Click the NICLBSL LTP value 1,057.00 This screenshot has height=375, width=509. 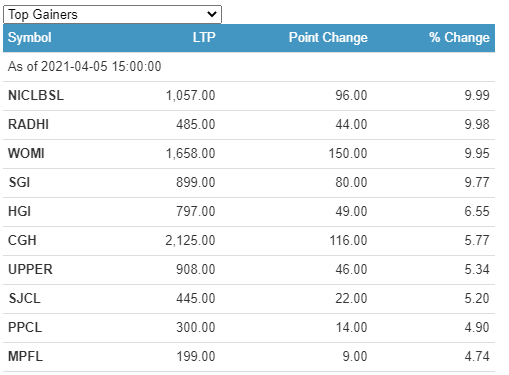(191, 96)
